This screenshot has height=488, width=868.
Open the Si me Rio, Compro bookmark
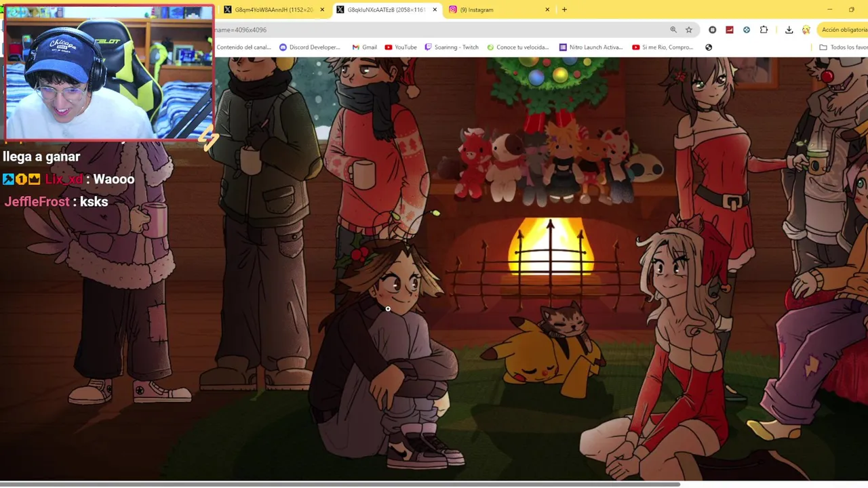coord(663,47)
